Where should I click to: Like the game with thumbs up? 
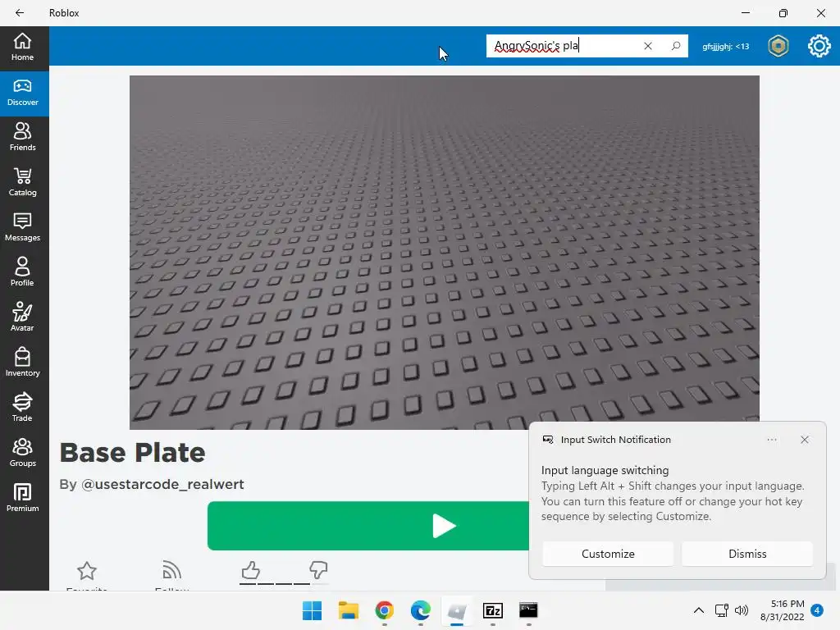coord(250,570)
